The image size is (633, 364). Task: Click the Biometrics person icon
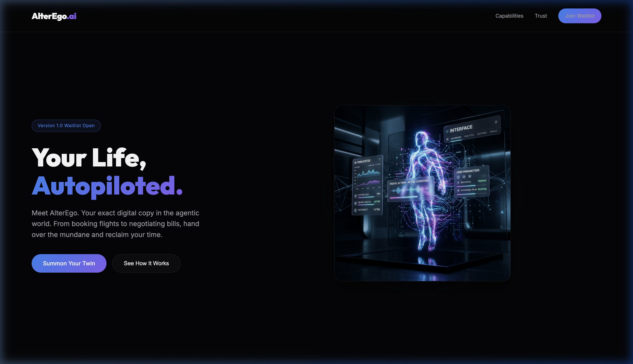(458, 183)
